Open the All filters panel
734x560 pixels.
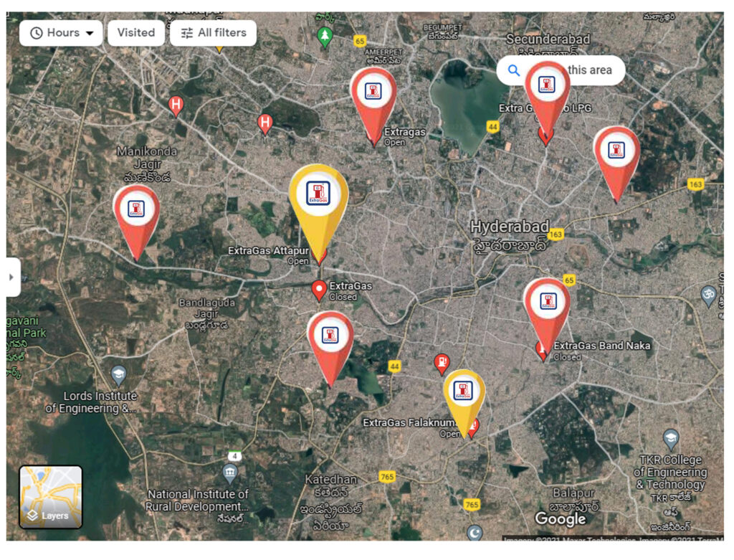pyautogui.click(x=213, y=33)
